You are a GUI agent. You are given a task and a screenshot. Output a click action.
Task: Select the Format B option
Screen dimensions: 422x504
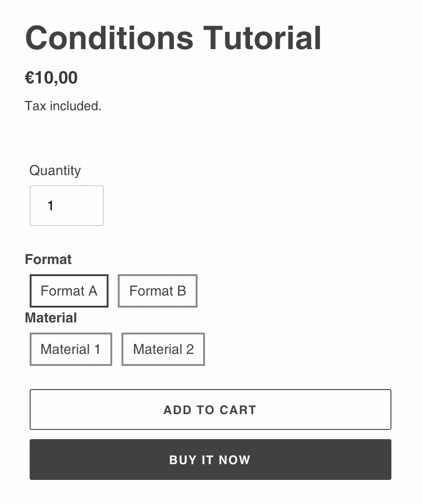tap(158, 291)
